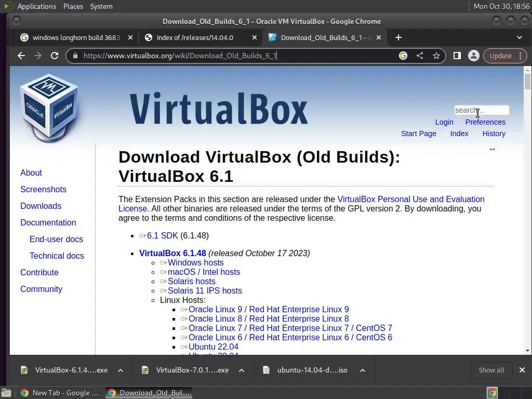Download Oracle Linux 6 / CentOS 6 package
532x399 pixels.
coord(290,338)
